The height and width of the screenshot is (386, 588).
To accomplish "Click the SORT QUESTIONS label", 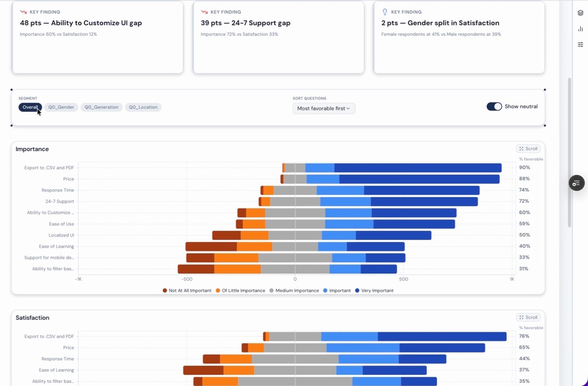I will [309, 99].
